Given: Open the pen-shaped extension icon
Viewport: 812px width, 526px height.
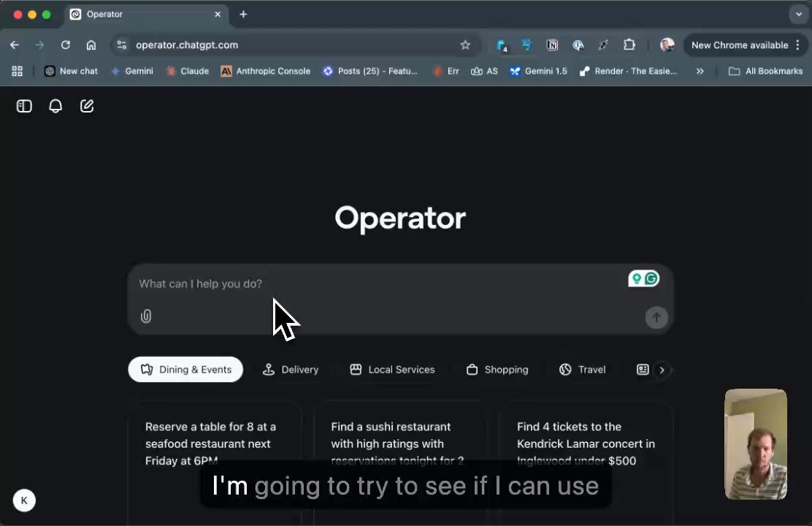Looking at the screenshot, I should (603, 45).
